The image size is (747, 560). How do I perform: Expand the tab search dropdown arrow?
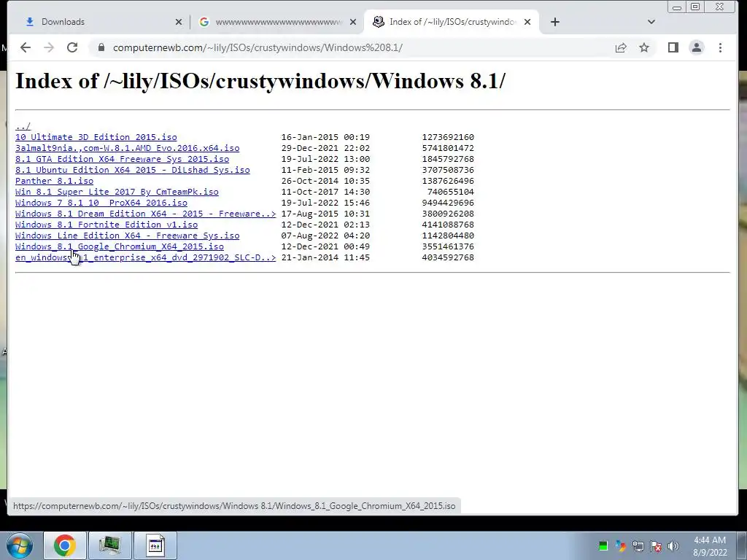click(x=651, y=22)
